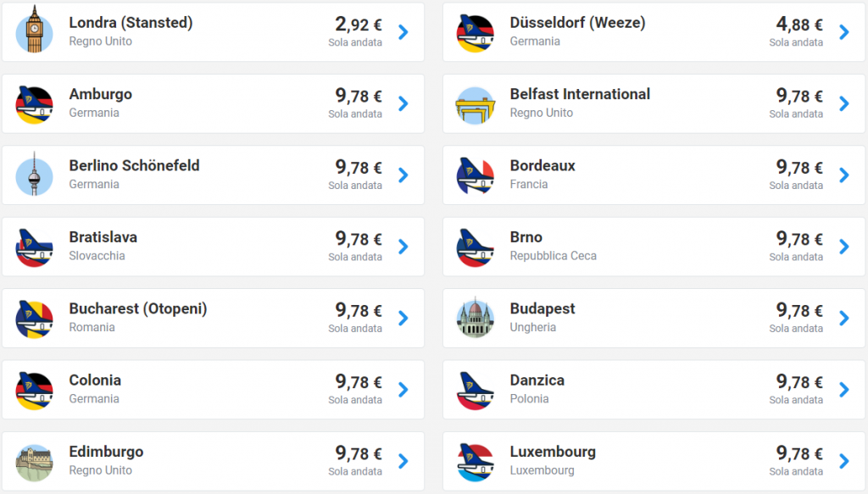The width and height of the screenshot is (868, 494).
Task: Choose the Edimburgo destination title
Action: [106, 452]
